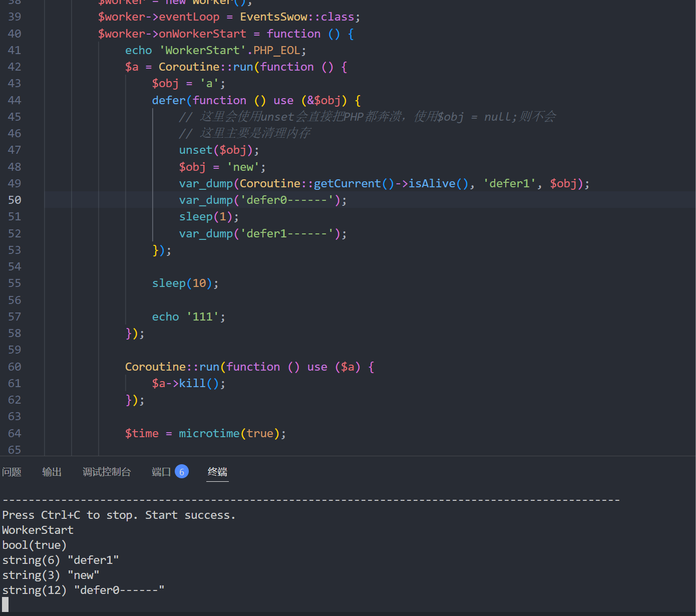The width and height of the screenshot is (696, 616).
Task: Click the sleep(10) statement
Action: [185, 283]
